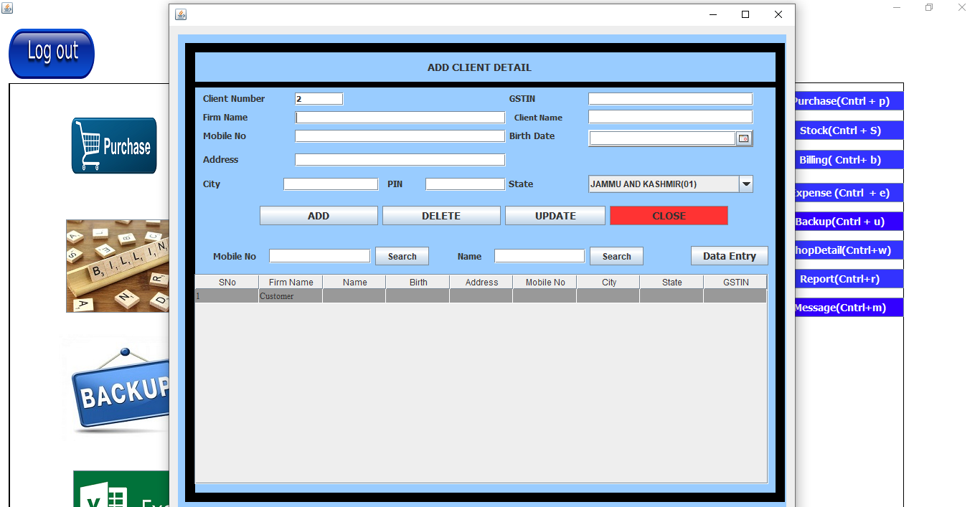
Task: Click the UPDATE button
Action: [555, 216]
